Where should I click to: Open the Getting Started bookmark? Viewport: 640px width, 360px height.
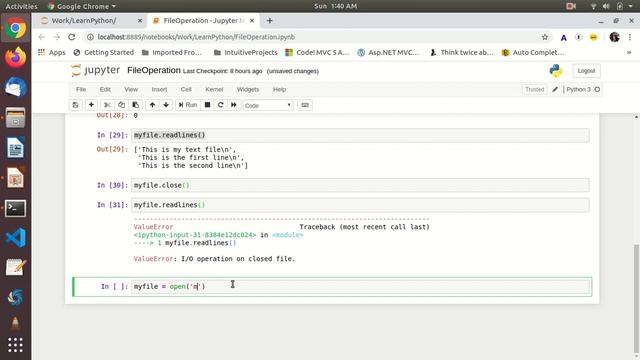(104, 52)
